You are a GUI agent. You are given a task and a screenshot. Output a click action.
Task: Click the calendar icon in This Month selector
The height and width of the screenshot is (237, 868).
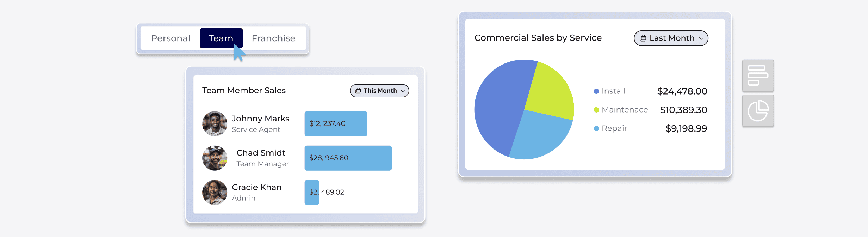pos(358,91)
